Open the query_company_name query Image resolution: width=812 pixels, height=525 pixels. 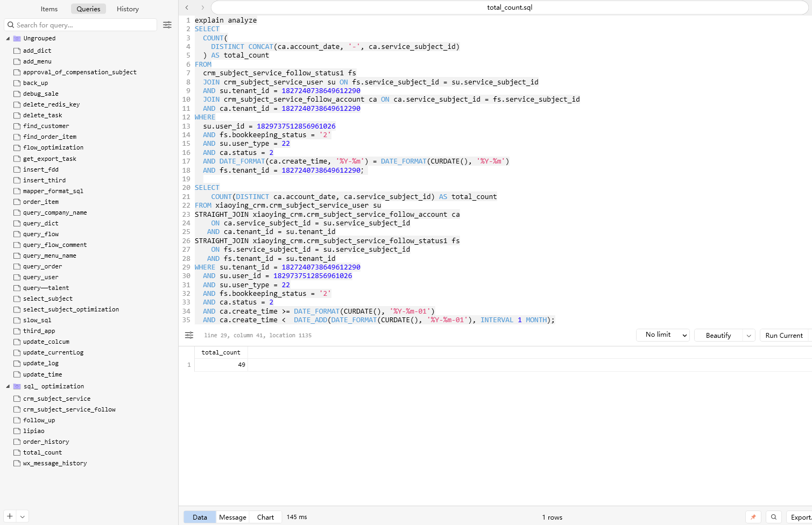point(55,212)
